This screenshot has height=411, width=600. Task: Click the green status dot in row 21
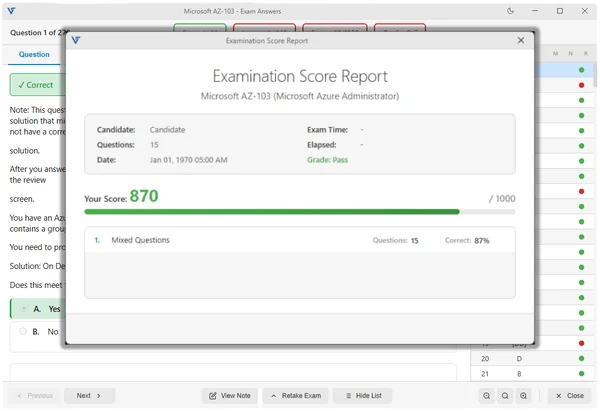pyautogui.click(x=581, y=373)
